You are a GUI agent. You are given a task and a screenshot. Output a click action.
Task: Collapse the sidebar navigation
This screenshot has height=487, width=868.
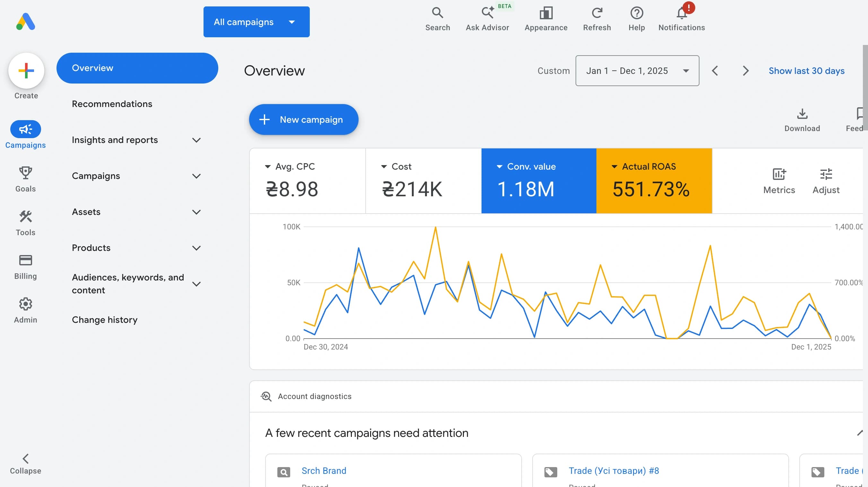click(26, 464)
